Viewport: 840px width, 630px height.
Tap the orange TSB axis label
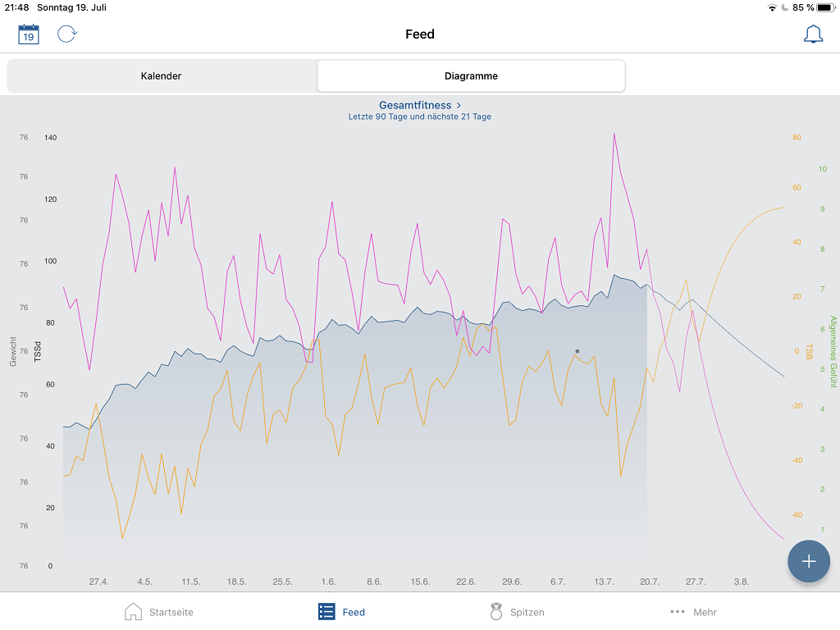coord(809,351)
